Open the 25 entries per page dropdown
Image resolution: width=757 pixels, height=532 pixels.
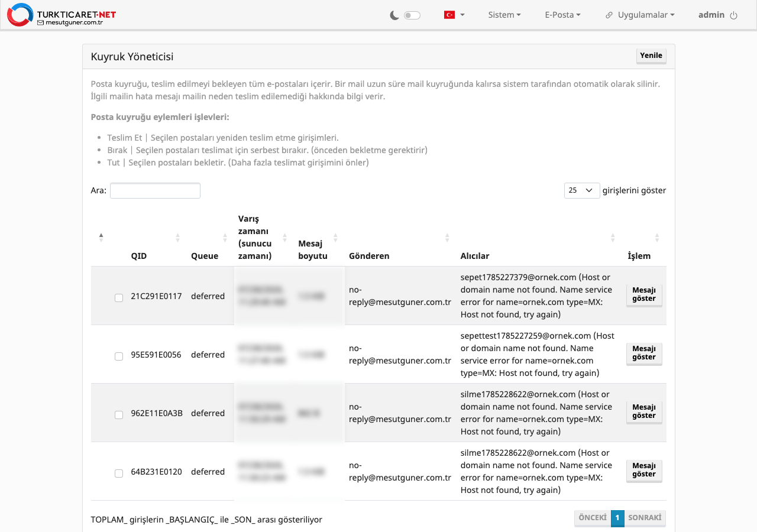pyautogui.click(x=582, y=190)
